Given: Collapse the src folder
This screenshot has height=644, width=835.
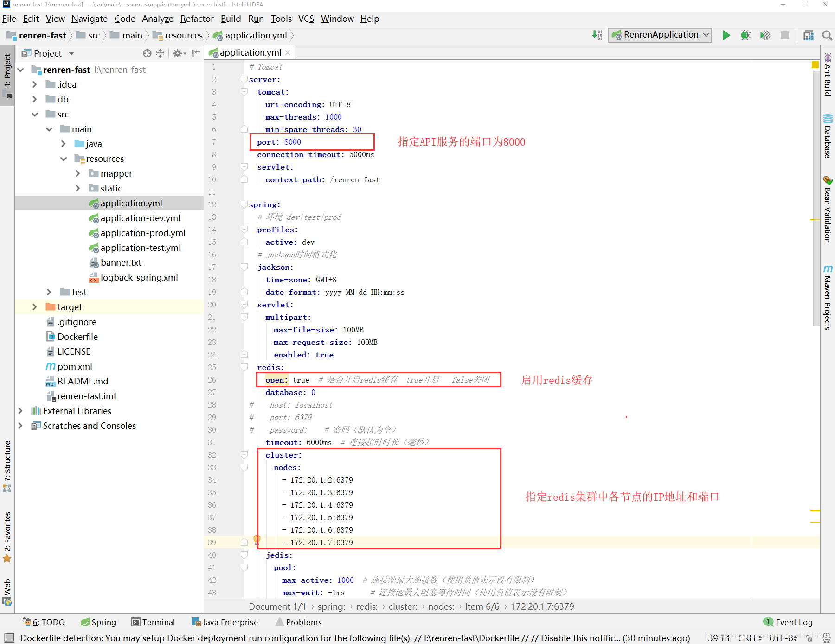Looking at the screenshot, I should (35, 115).
